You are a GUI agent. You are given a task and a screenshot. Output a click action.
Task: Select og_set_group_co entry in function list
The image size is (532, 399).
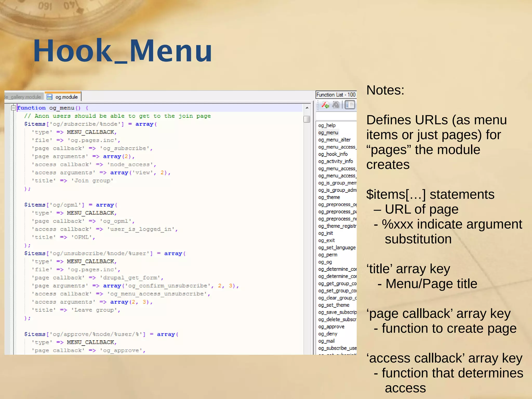point(337,291)
